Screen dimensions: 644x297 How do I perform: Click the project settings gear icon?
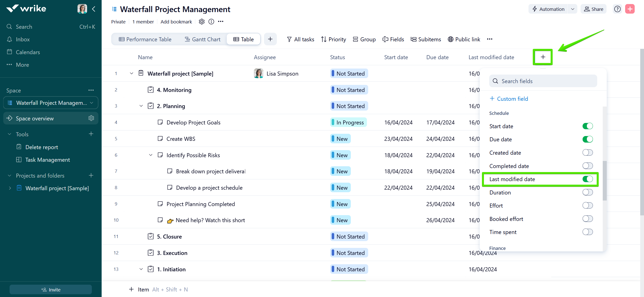pyautogui.click(x=202, y=22)
